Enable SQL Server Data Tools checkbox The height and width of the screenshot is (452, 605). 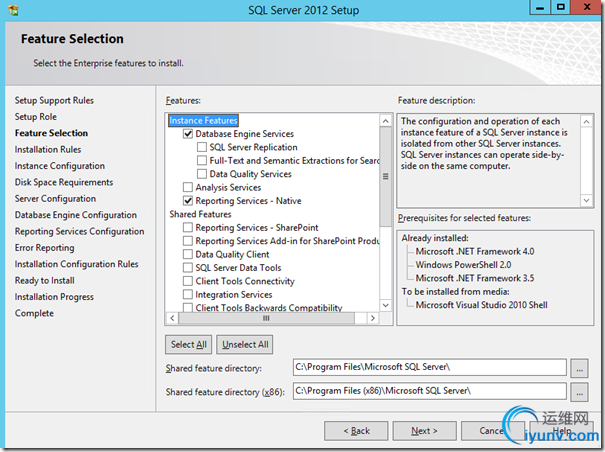(188, 267)
